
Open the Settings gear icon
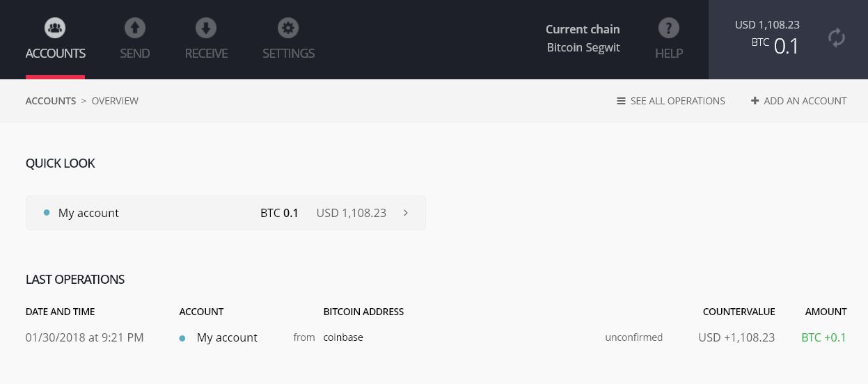[x=288, y=29]
